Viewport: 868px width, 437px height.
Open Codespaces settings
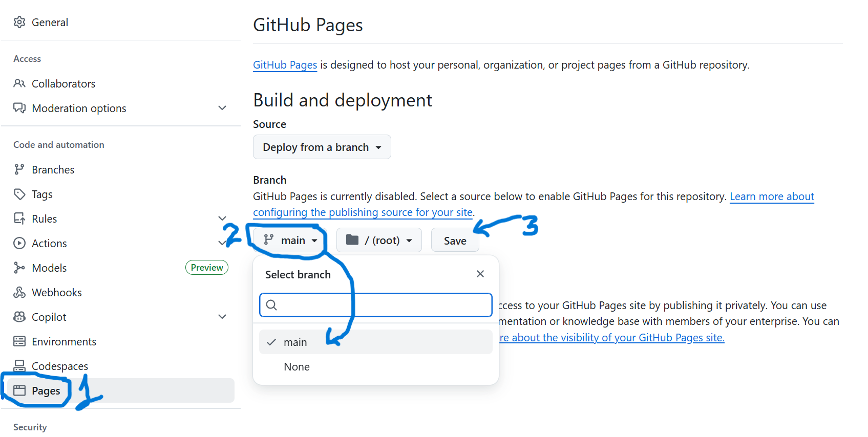(60, 366)
